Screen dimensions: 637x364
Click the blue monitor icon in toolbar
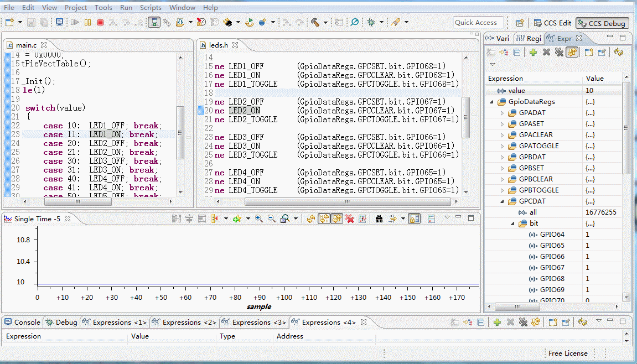60,22
